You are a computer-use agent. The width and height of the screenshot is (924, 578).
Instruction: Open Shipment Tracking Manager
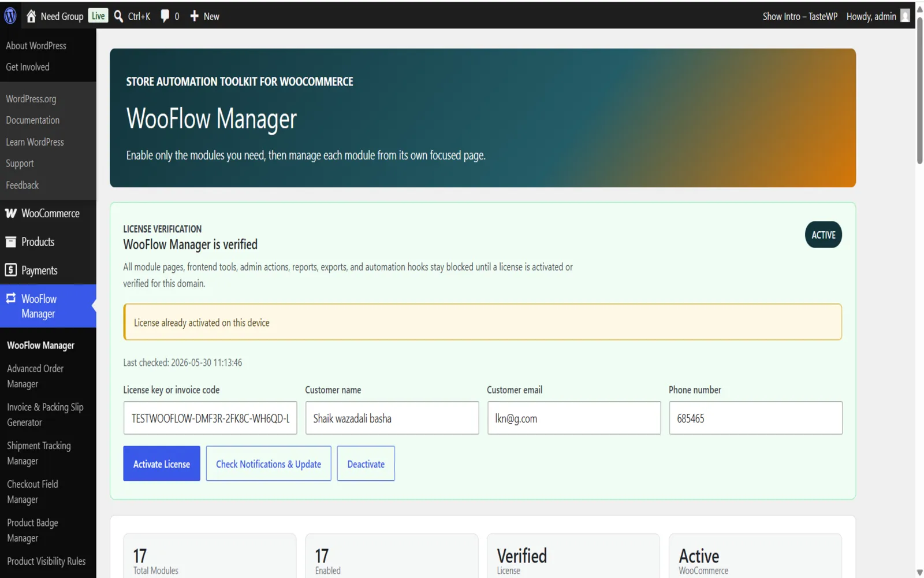point(39,453)
